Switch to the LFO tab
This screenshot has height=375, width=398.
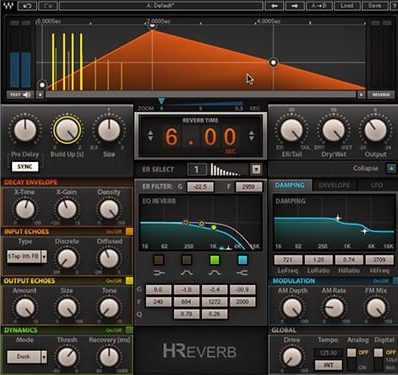[x=377, y=185]
